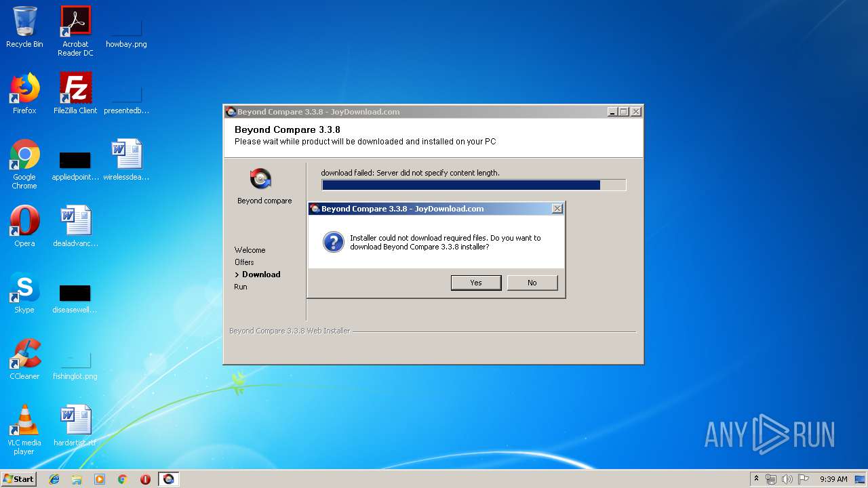Click the question mark icon in dialog
Screen dimensions: 868x488
click(x=333, y=242)
